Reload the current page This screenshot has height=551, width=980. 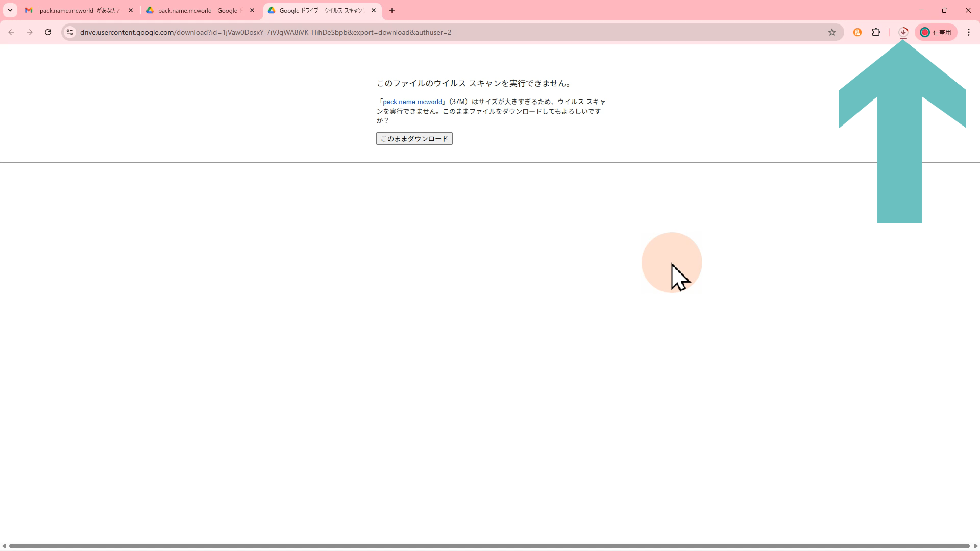coord(48,32)
